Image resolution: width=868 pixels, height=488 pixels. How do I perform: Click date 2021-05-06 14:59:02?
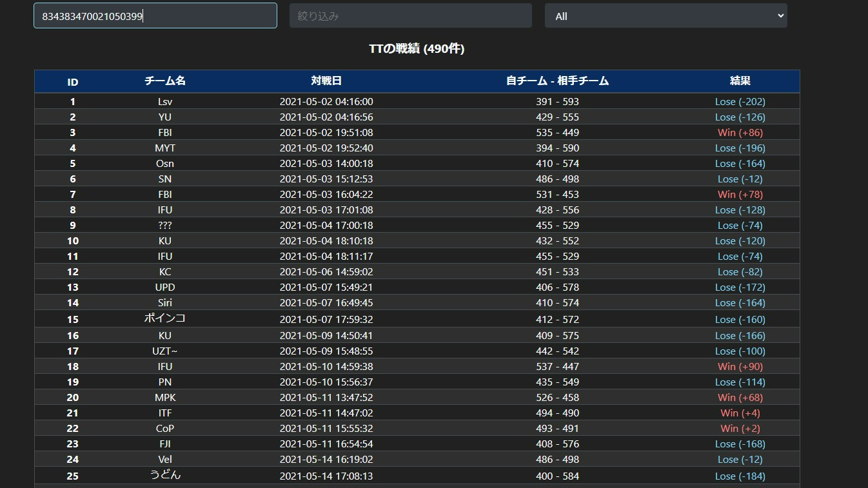click(326, 271)
